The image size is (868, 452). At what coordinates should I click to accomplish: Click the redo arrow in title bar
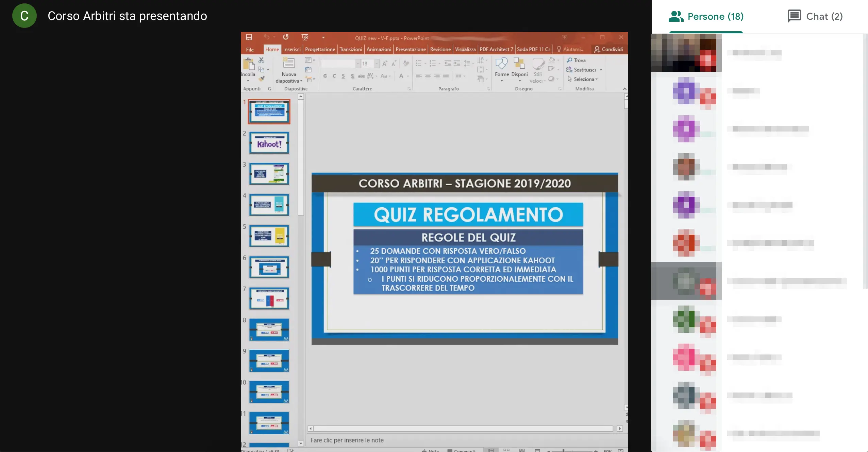pos(286,37)
